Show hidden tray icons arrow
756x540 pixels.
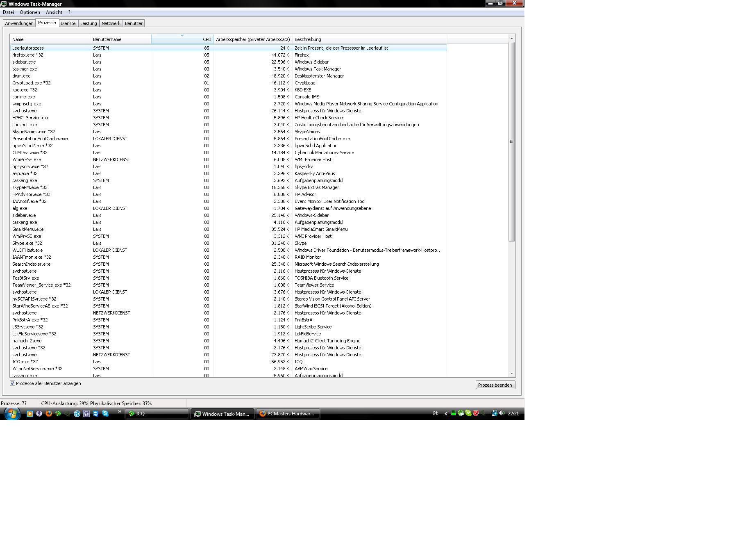446,413
